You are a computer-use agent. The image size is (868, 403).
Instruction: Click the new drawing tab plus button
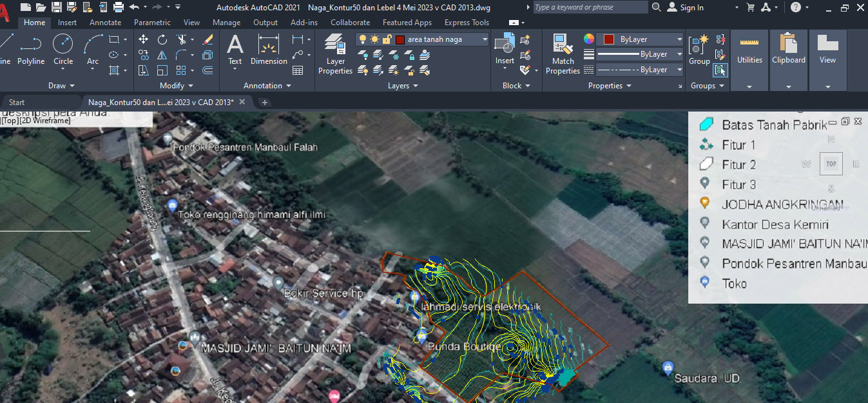tap(265, 103)
